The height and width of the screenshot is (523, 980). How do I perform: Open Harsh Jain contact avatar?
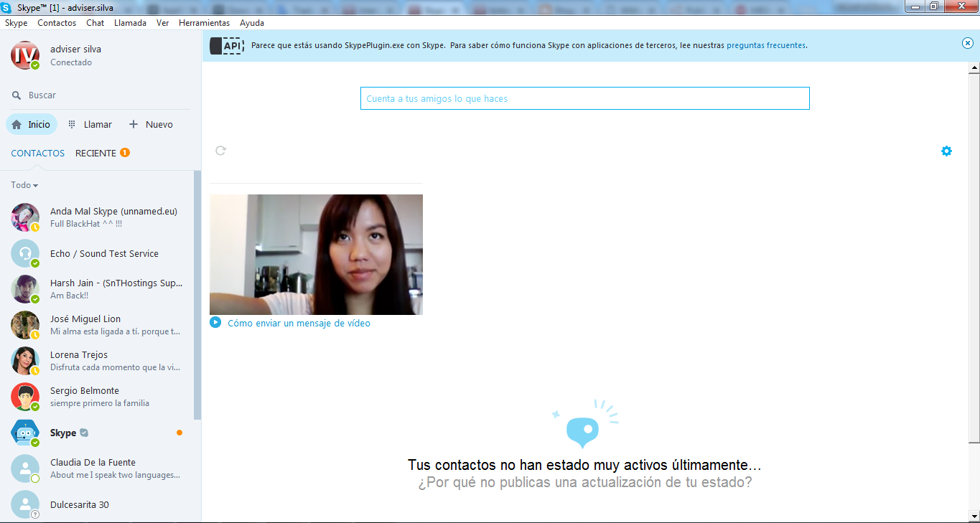(25, 289)
